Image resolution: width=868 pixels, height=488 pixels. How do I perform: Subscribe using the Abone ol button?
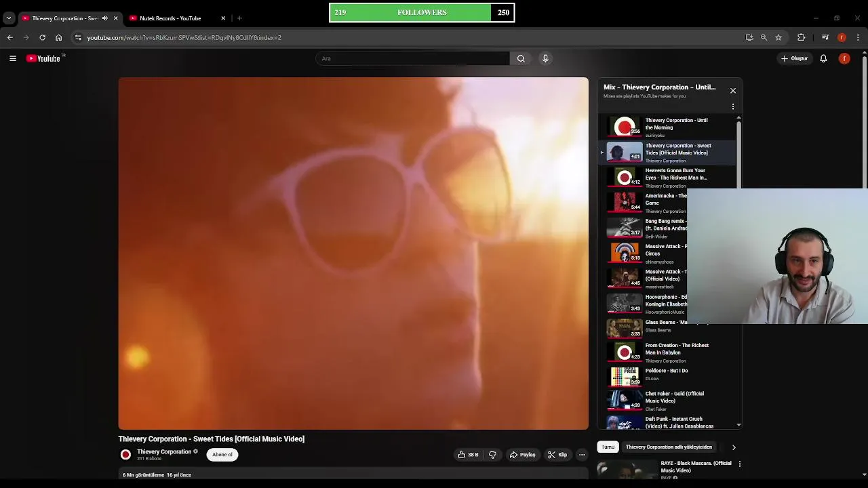[222, 455]
